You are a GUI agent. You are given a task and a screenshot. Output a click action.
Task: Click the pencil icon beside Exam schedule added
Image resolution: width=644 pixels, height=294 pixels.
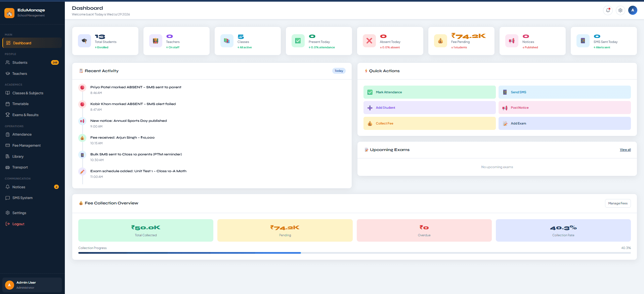[82, 171]
